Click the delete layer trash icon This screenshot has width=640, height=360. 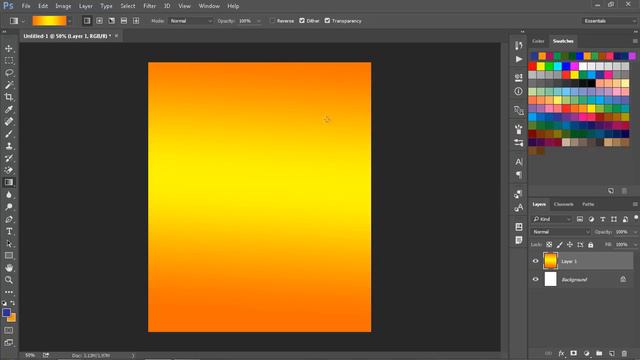point(624,353)
